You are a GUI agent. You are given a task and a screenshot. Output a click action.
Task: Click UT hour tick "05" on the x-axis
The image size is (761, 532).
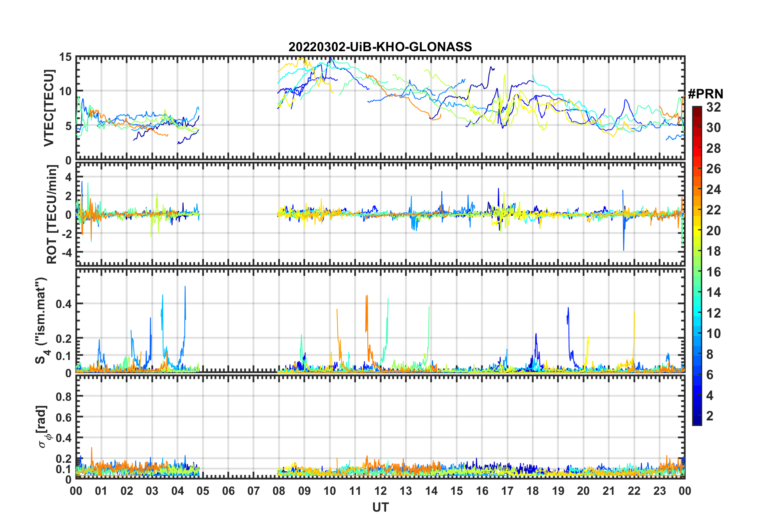(x=203, y=491)
